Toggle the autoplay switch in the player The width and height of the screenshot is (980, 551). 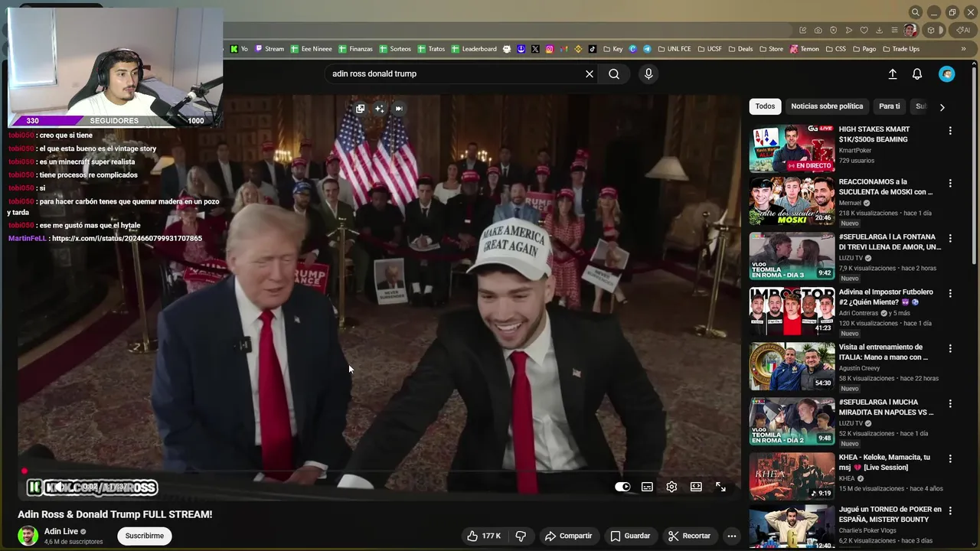[x=622, y=487]
